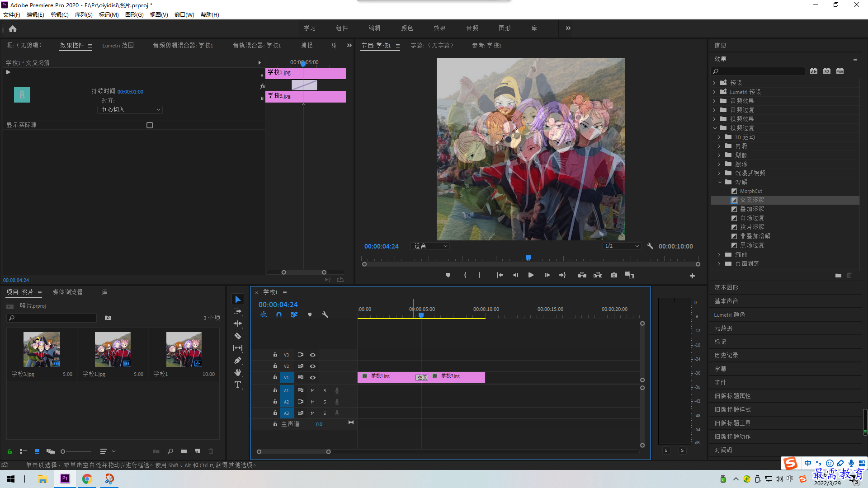Toggle lock on V1 track
Viewport: 868px width, 488px height.
coord(275,377)
